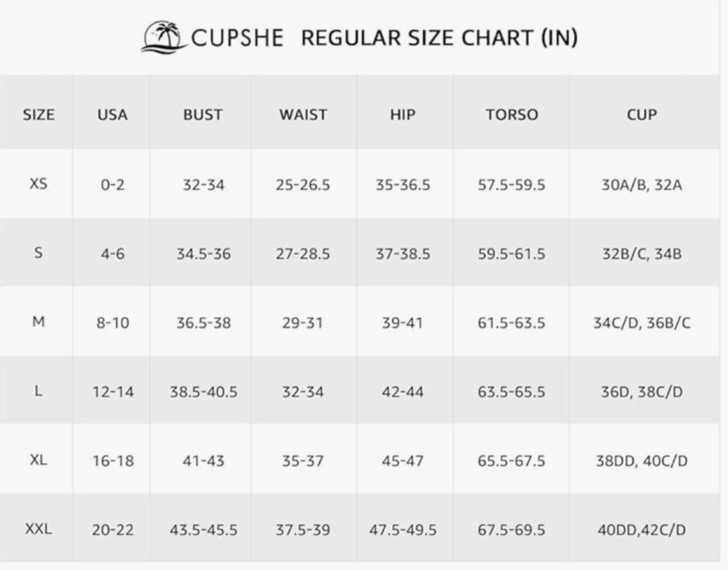Click the 30A/B, 32A cup cell
Image resolution: width=728 pixels, height=570 pixels.
click(642, 185)
